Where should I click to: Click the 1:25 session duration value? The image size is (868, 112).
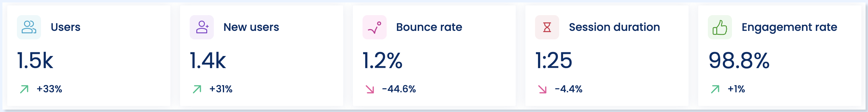[554, 61]
